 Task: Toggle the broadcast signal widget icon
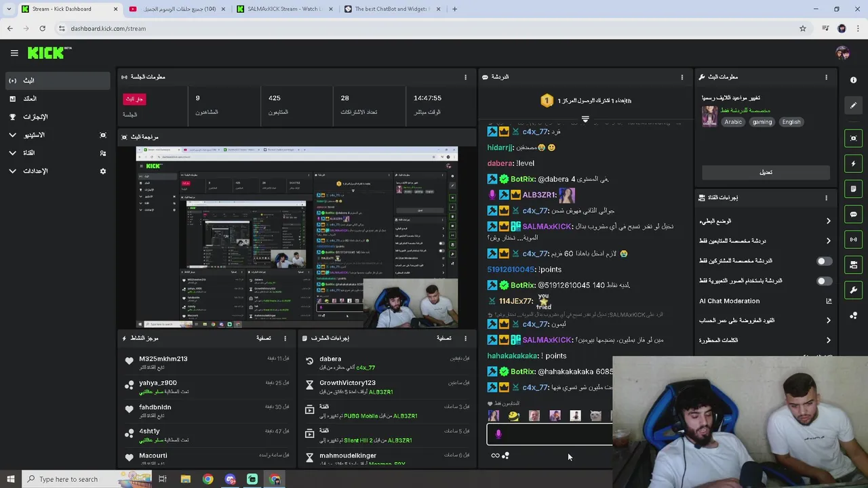click(x=853, y=239)
